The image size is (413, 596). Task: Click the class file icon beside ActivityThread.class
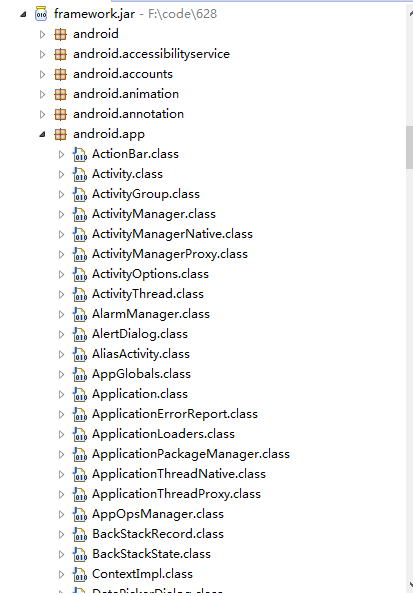tap(80, 294)
